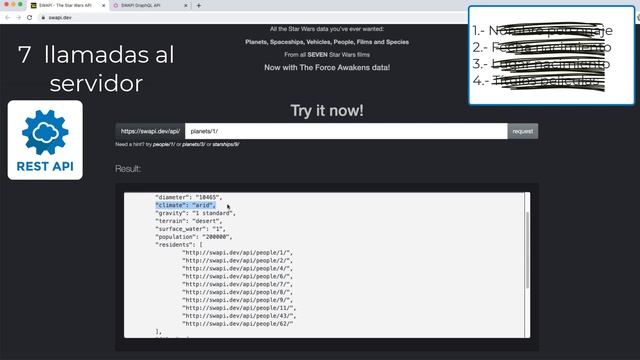
Task: Open a new browser tab
Action: [199, 6]
